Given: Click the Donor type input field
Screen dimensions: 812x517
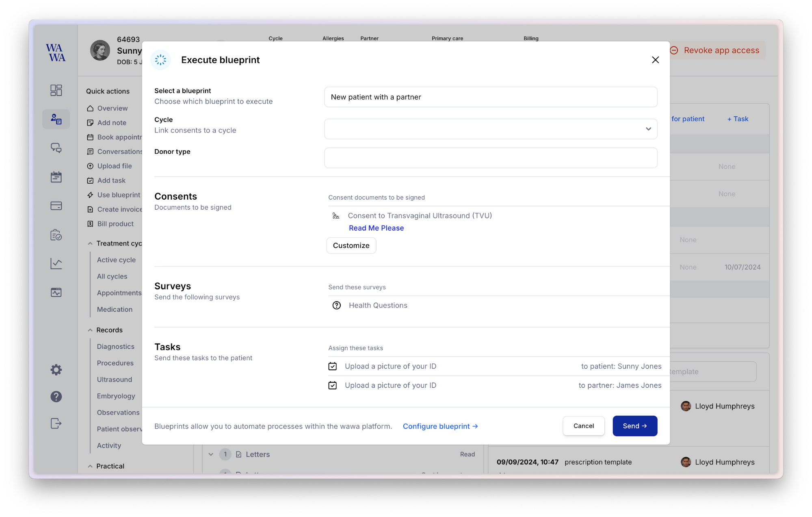Looking at the screenshot, I should [490, 158].
